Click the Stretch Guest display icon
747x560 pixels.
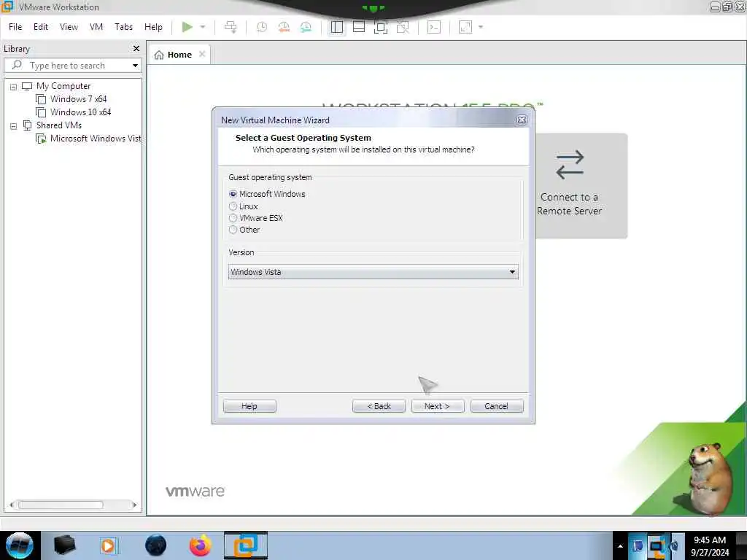click(x=465, y=27)
